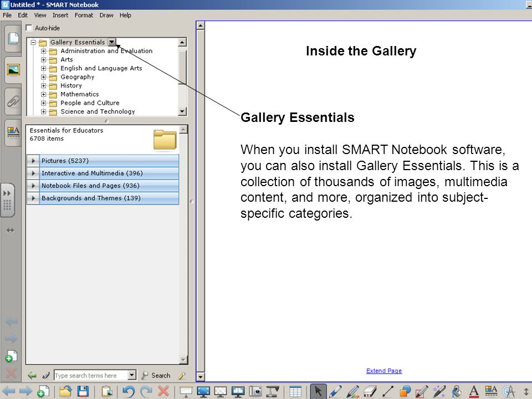Expand English and Language Arts folder
This screenshot has height=399, width=532.
(x=43, y=69)
